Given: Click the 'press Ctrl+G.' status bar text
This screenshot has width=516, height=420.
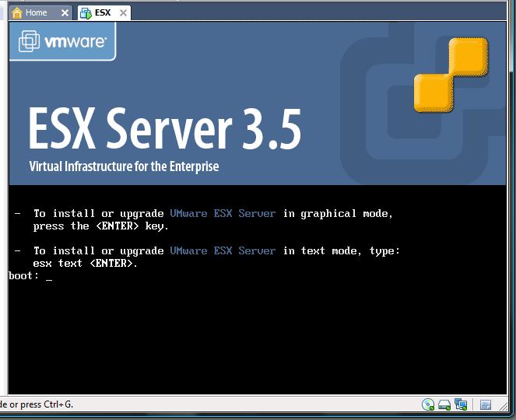Looking at the screenshot, I should pyautogui.click(x=47, y=404).
